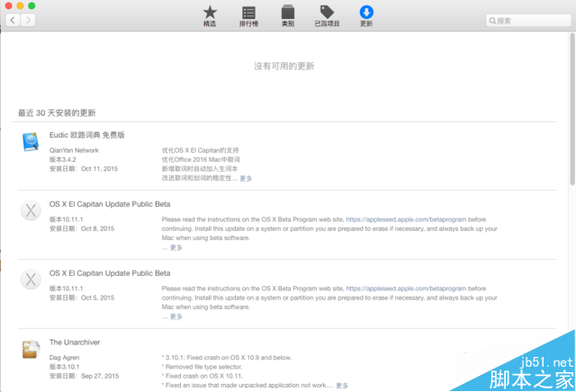
Task: Click the Dag Agren developer name
Action: click(x=64, y=358)
